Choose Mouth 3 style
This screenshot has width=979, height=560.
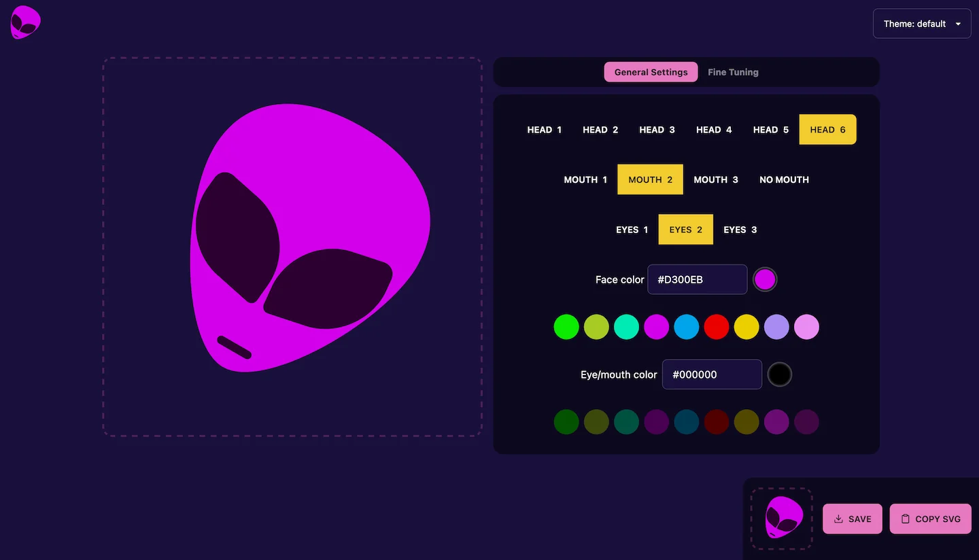tap(715, 180)
